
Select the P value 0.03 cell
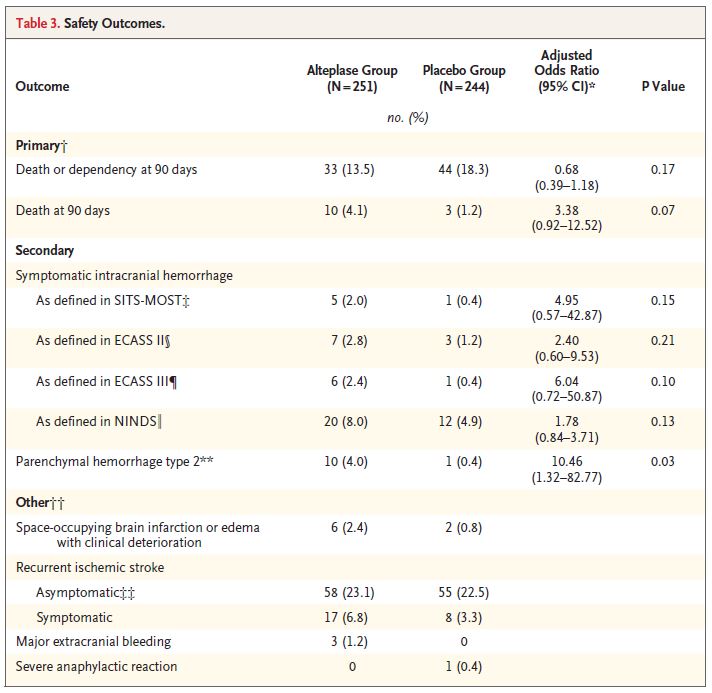click(663, 461)
